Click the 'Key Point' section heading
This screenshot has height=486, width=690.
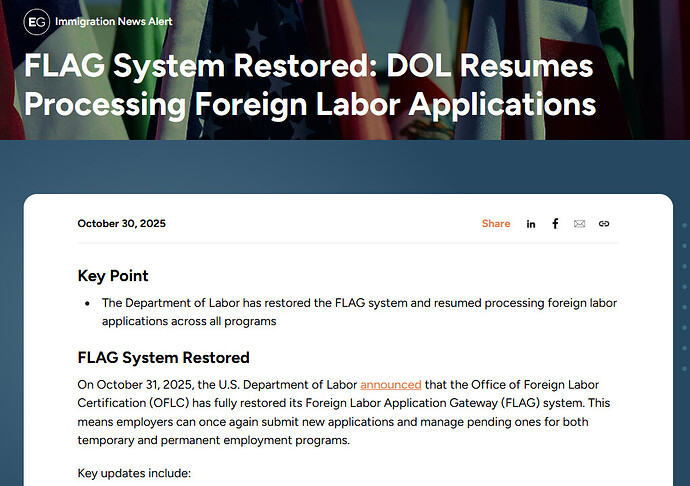point(112,276)
